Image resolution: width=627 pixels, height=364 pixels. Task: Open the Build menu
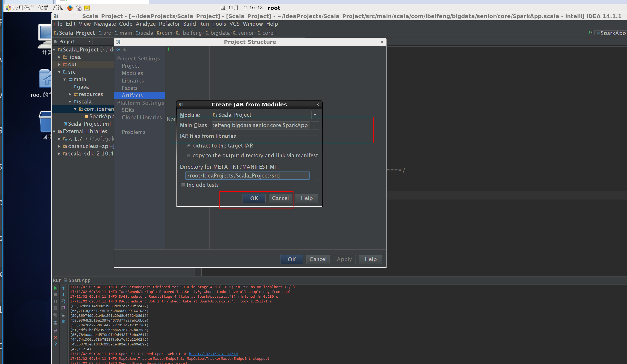[189, 24]
